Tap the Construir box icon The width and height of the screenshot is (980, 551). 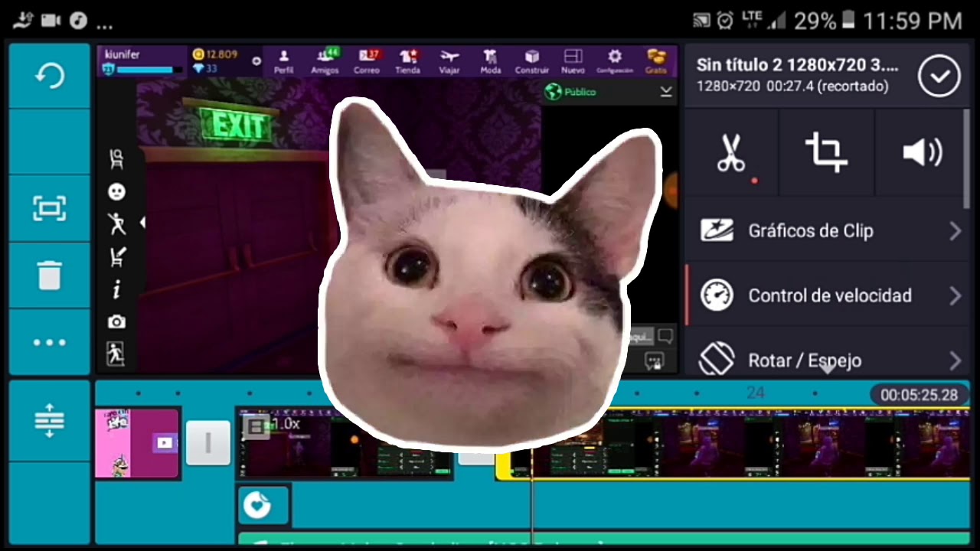[532, 61]
